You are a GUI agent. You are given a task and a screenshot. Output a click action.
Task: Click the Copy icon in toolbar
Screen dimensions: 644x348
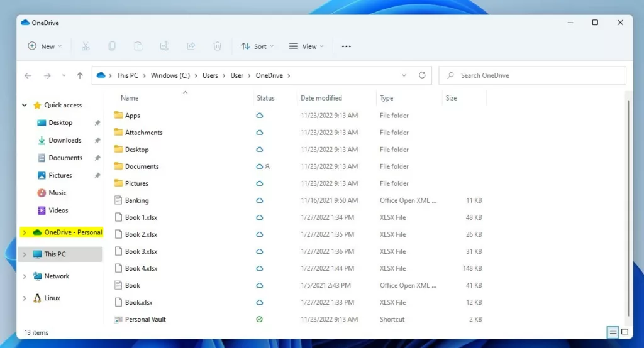point(112,46)
